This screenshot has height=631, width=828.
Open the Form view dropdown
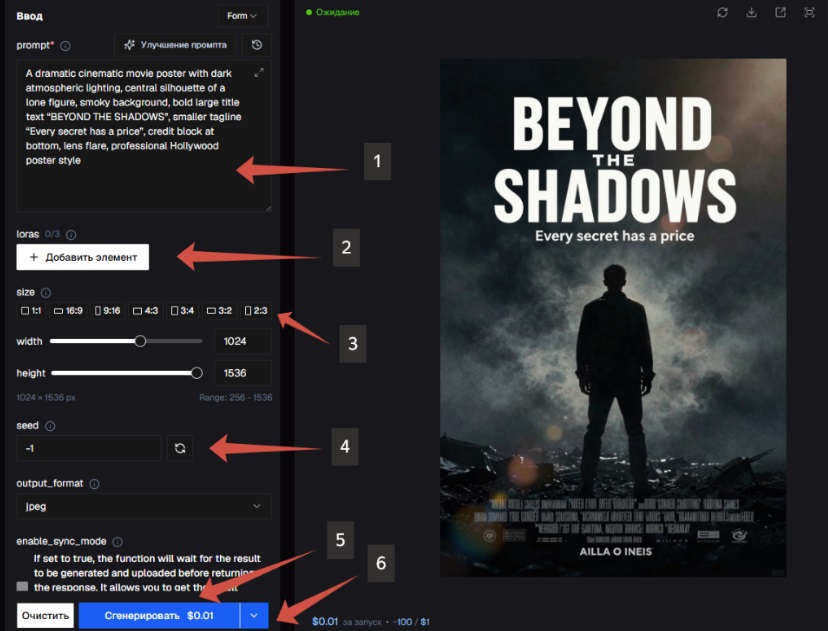[x=242, y=16]
